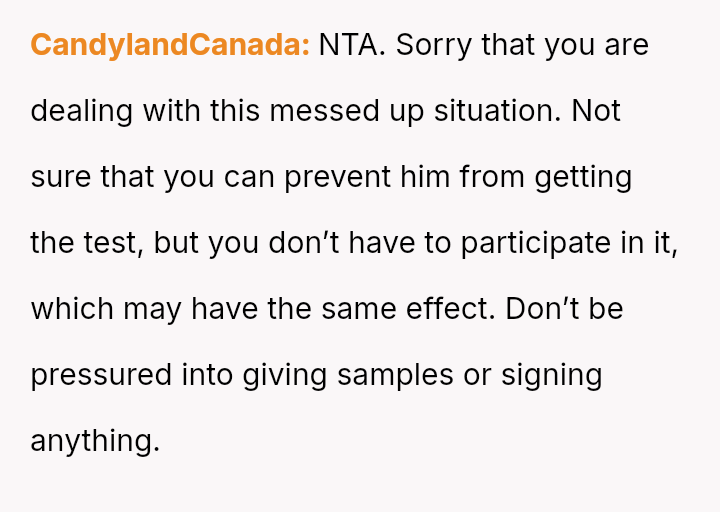Click the word "situation" in the comment
This screenshot has height=512, width=720.
494,111
